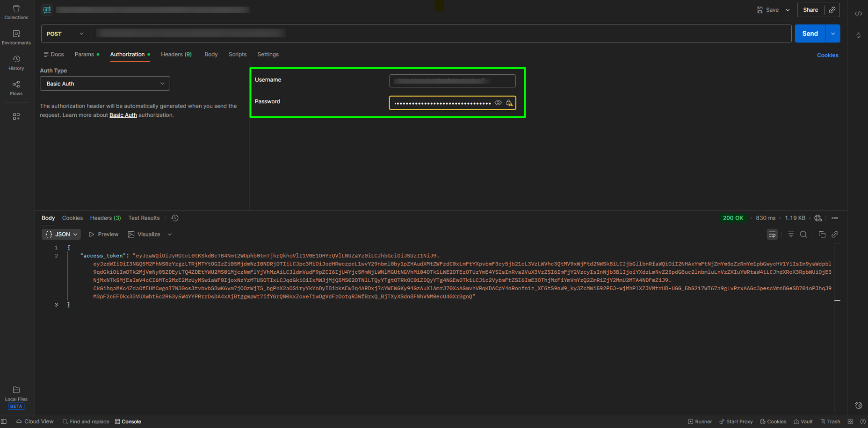Viewport: 868px width, 428px height.
Task: Click the Username input field
Action: (452, 81)
